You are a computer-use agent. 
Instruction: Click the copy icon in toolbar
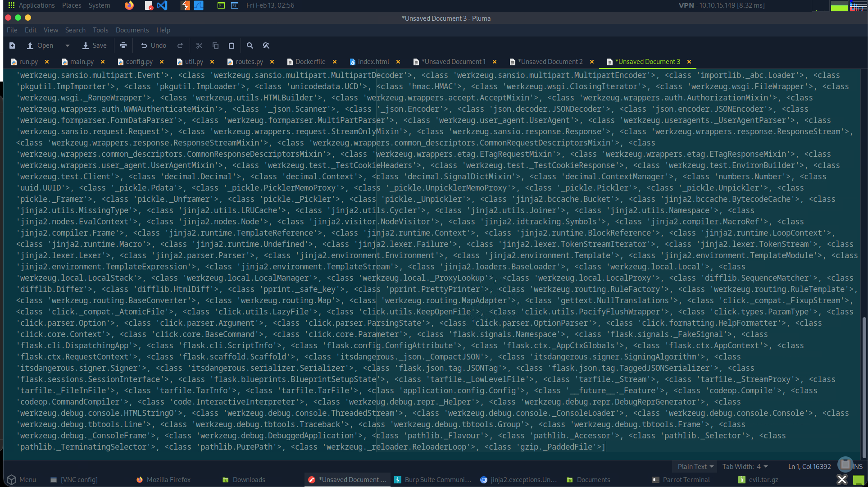(215, 46)
